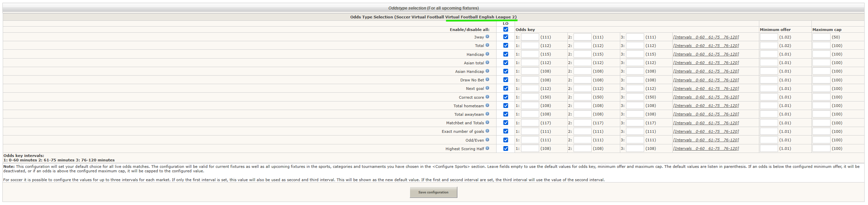
Task: Click the Highest Scoring Half info icon
Action: [x=487, y=148]
